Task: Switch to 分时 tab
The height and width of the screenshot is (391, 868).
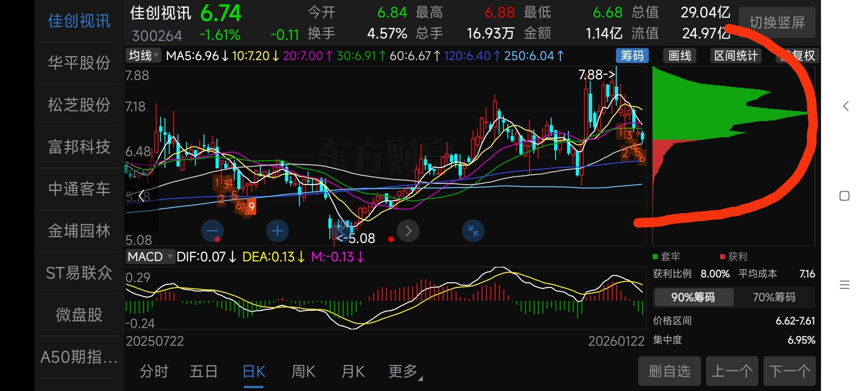Action: pos(154,371)
